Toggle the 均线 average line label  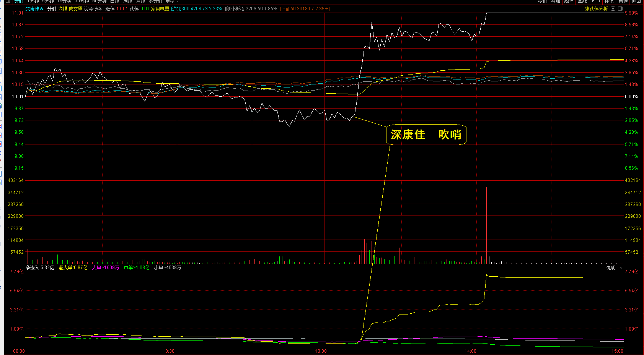63,9
